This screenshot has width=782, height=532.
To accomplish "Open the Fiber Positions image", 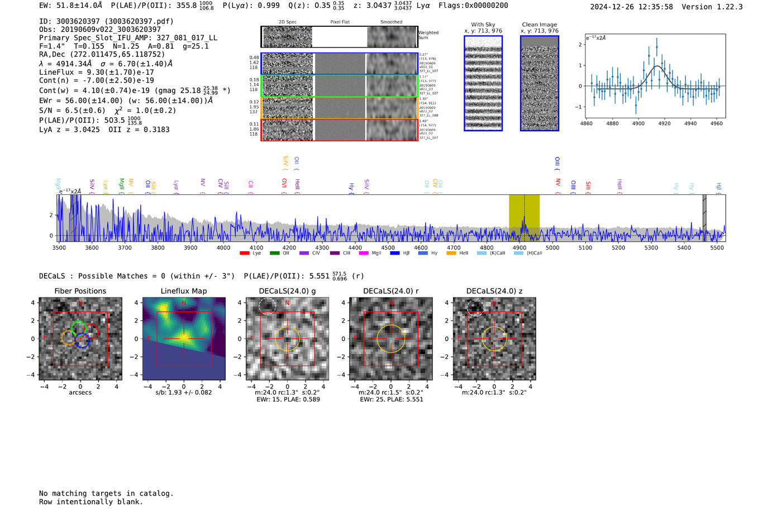I will click(x=80, y=339).
